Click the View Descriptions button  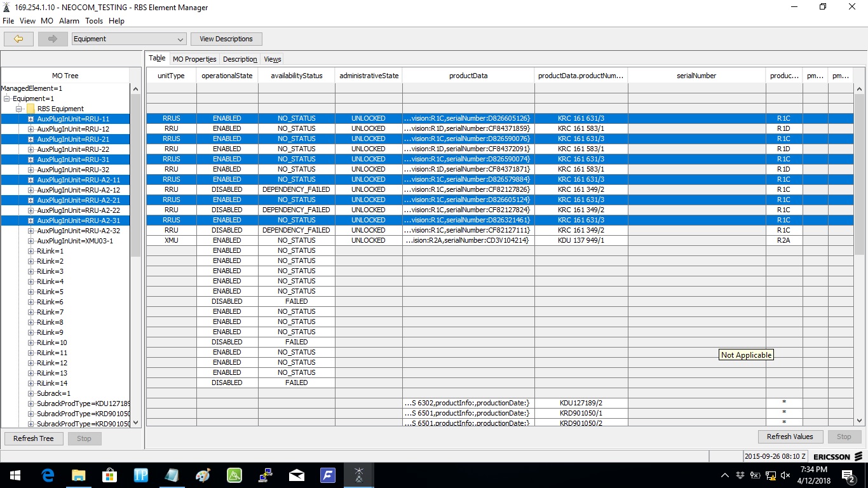point(226,39)
